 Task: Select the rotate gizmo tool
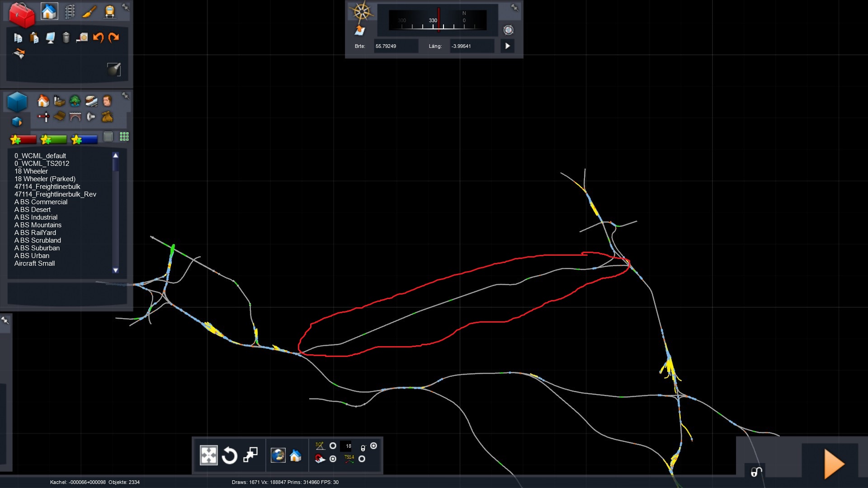(x=229, y=455)
